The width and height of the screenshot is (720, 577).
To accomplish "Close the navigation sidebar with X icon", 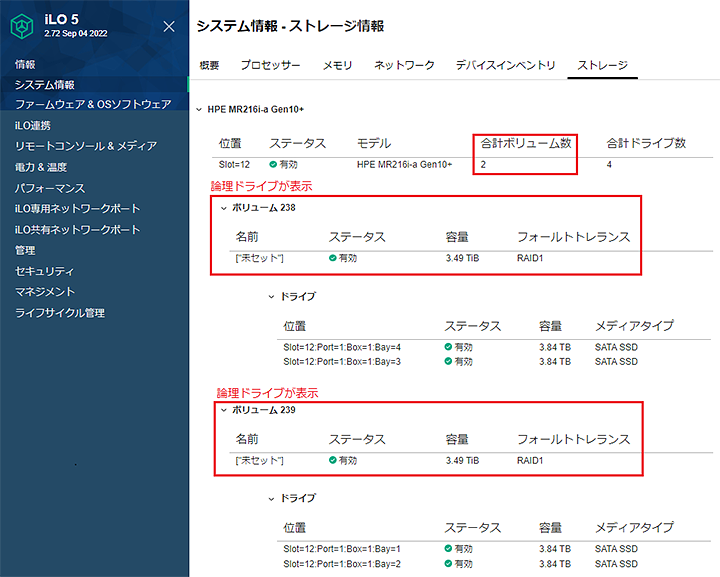I will [169, 26].
